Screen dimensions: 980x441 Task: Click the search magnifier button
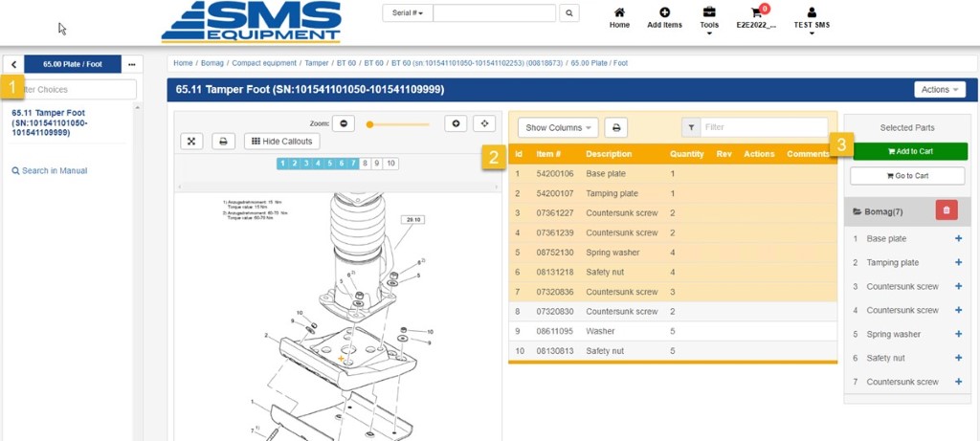[x=568, y=12]
